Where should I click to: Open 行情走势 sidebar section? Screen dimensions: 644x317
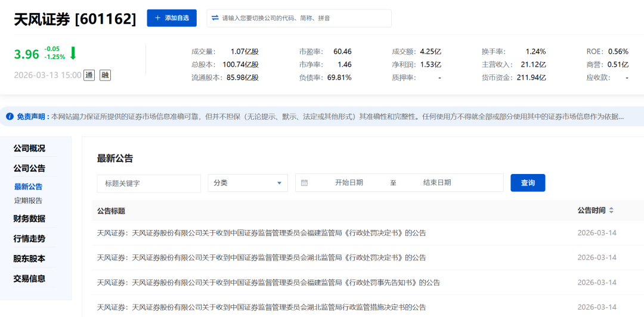[x=29, y=239]
